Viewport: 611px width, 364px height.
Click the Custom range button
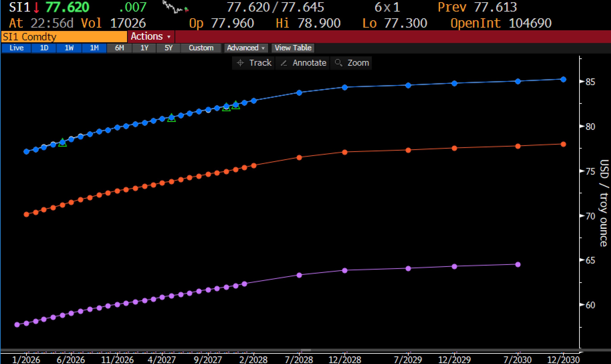coord(201,48)
